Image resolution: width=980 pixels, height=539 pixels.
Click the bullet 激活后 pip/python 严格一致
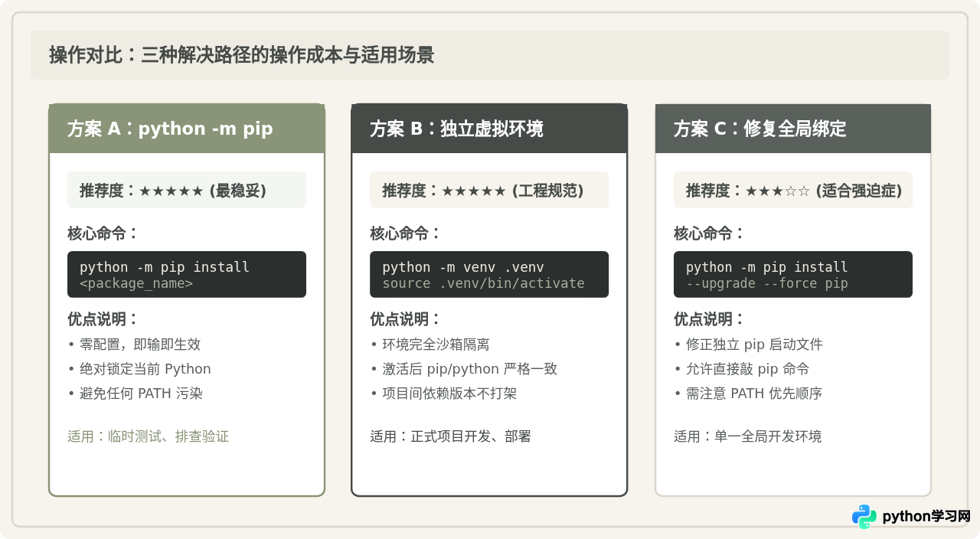pos(464,369)
